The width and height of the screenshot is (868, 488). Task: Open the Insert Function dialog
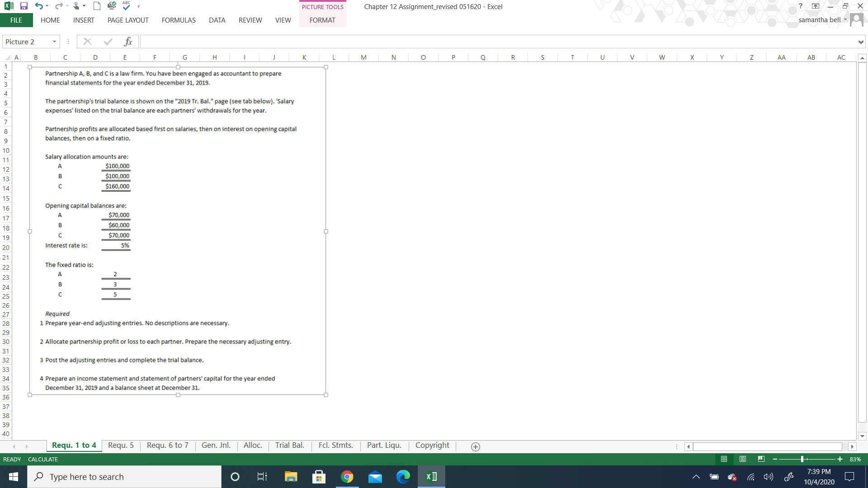129,42
